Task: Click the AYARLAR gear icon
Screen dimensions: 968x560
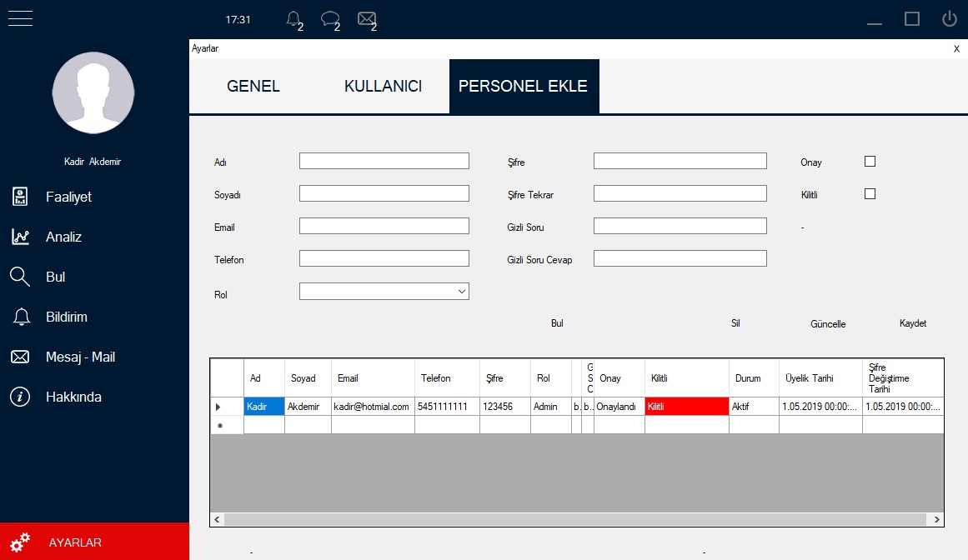Action: click(20, 542)
